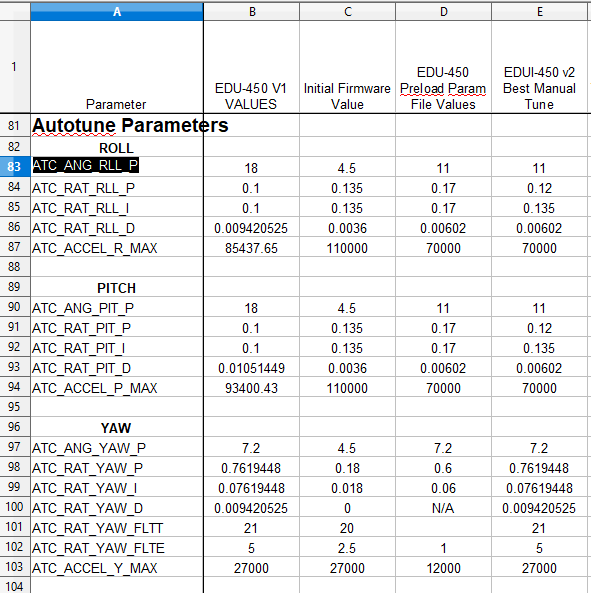The image size is (591, 593).
Task: Select column B header
Action: coord(251,12)
